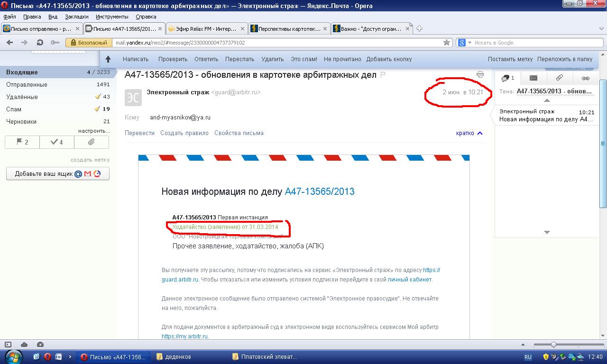The height and width of the screenshot is (364, 607).
Task: Click the zoom slider in the status bar
Action: pos(553,345)
